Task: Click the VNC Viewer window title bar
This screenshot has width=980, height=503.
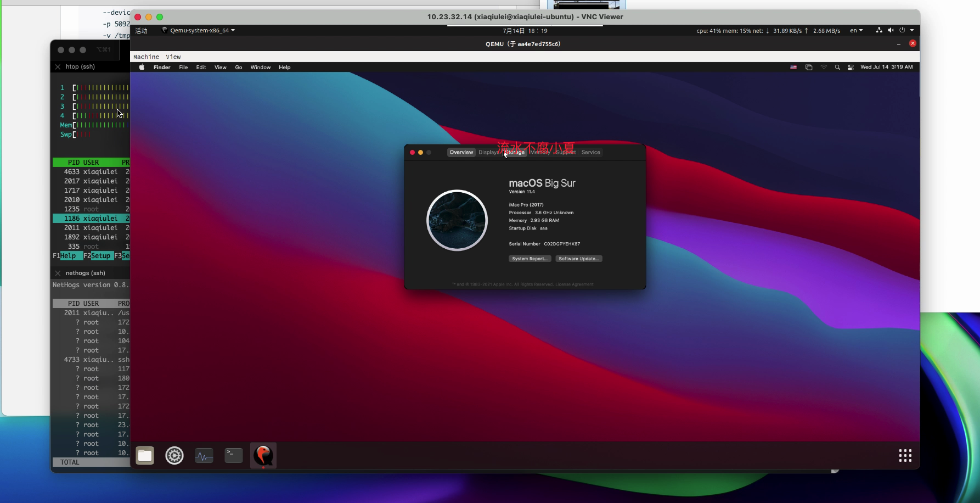Action: (x=525, y=17)
